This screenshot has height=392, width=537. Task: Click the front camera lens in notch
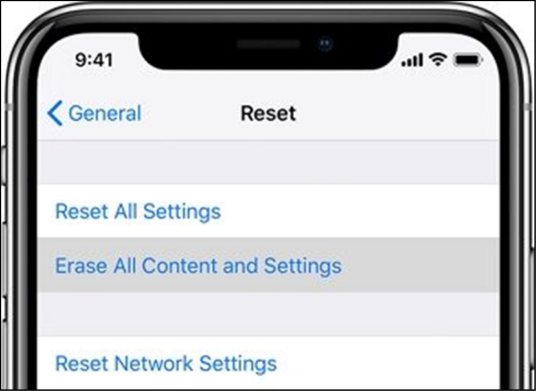325,44
